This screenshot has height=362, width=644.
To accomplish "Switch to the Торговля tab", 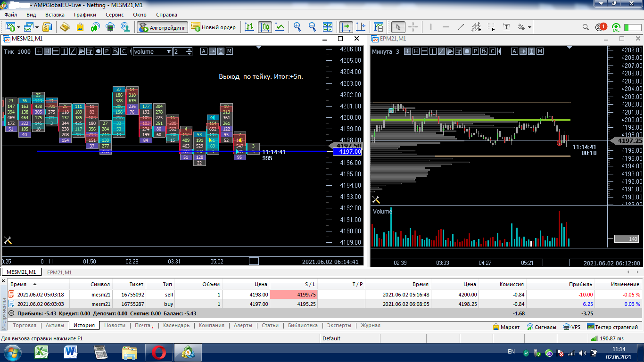I will coord(25,325).
